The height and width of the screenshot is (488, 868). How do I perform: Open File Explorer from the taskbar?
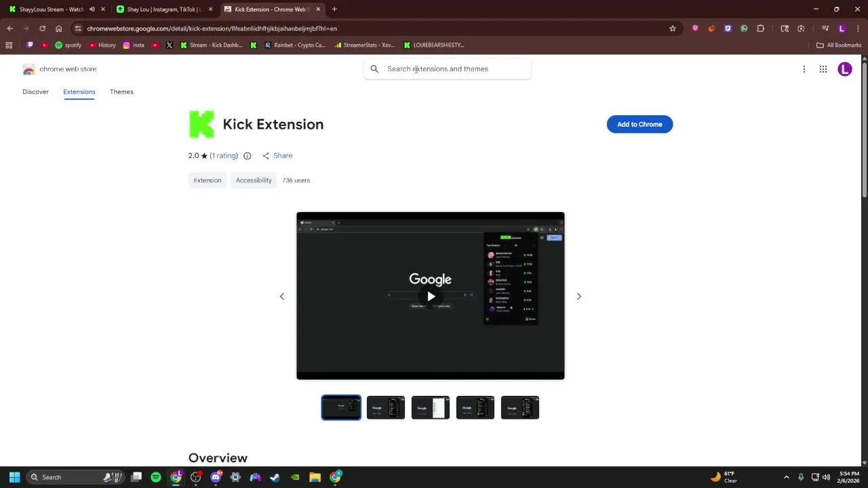(315, 477)
